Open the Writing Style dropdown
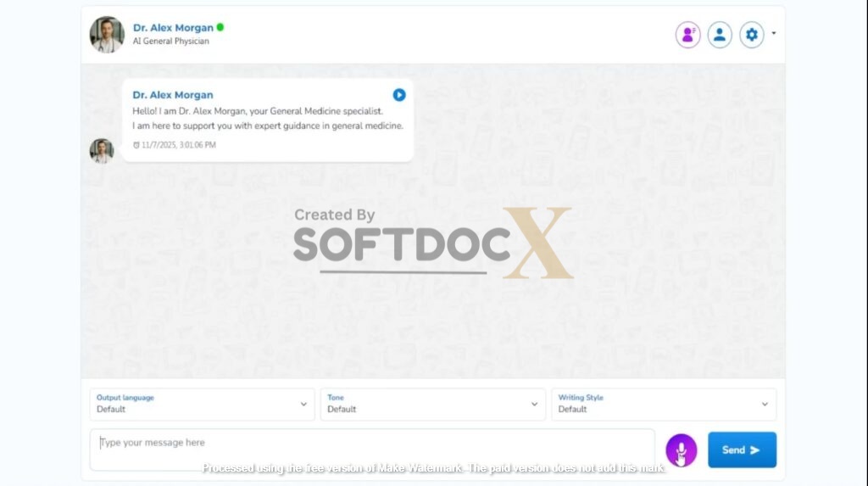The height and width of the screenshot is (486, 868). [663, 405]
